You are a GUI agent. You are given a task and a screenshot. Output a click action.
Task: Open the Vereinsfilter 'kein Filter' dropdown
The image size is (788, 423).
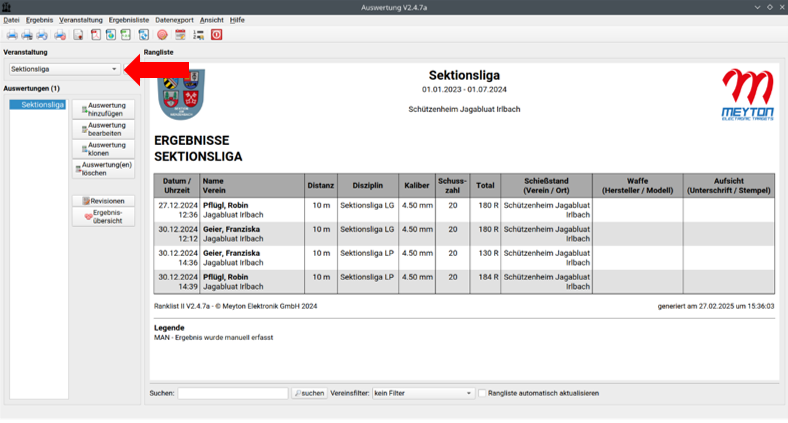[422, 393]
